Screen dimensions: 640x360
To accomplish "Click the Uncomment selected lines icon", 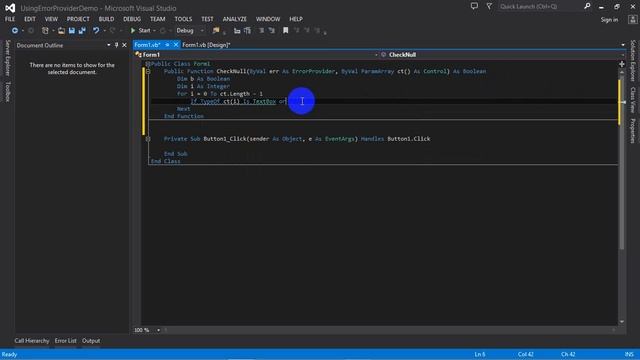I will (247, 31).
